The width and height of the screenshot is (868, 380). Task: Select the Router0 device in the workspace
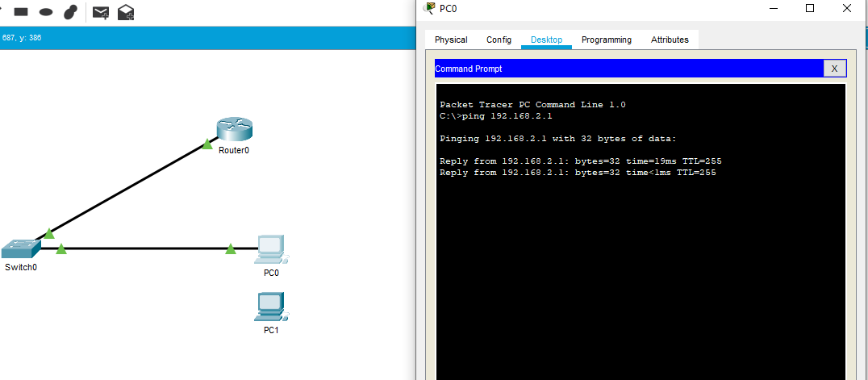click(x=234, y=129)
